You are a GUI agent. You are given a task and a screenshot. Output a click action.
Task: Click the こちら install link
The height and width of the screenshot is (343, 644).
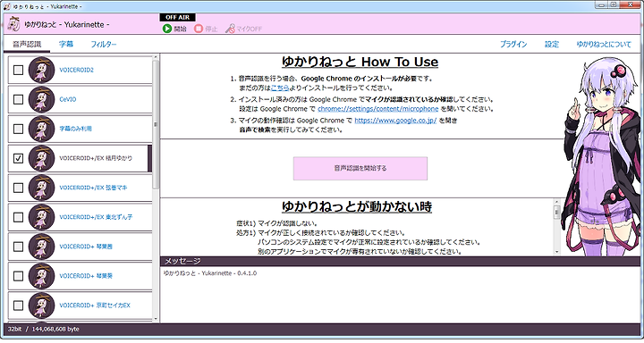tap(280, 88)
